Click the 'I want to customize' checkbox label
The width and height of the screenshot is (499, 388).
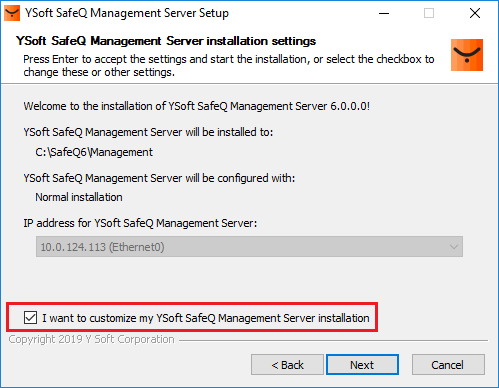click(x=206, y=318)
